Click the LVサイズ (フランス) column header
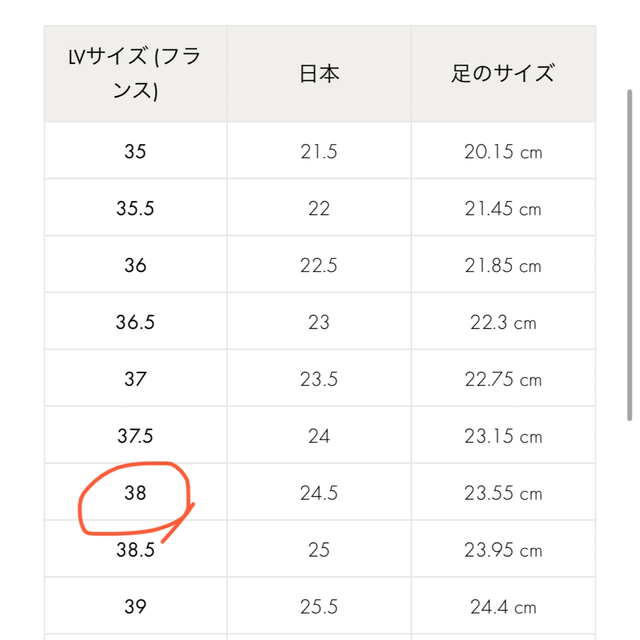Image resolution: width=640 pixels, height=640 pixels. pos(135,74)
